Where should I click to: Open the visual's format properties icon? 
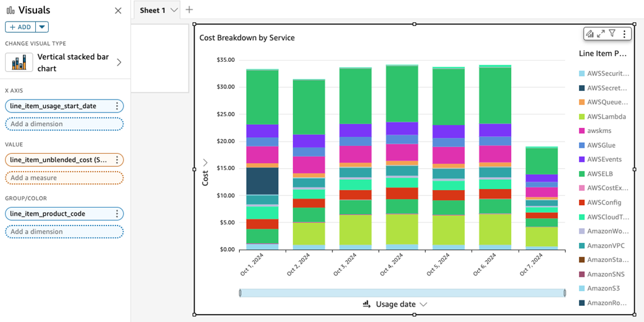coord(590,33)
